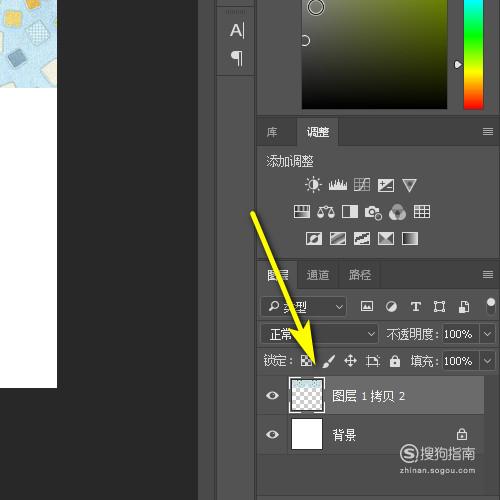
Task: Select the 背景 layer thumbnail
Action: pos(307,434)
